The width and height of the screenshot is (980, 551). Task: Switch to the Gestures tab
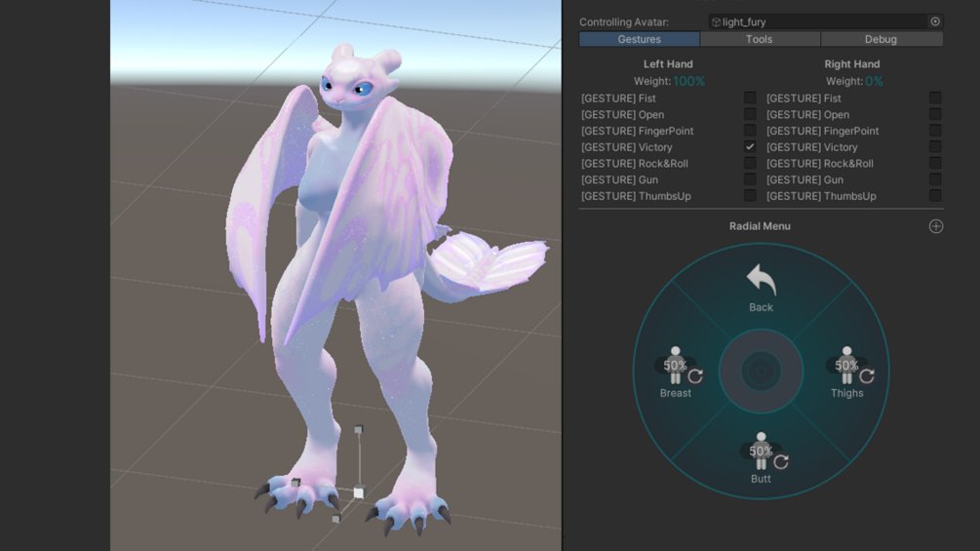[x=640, y=39]
